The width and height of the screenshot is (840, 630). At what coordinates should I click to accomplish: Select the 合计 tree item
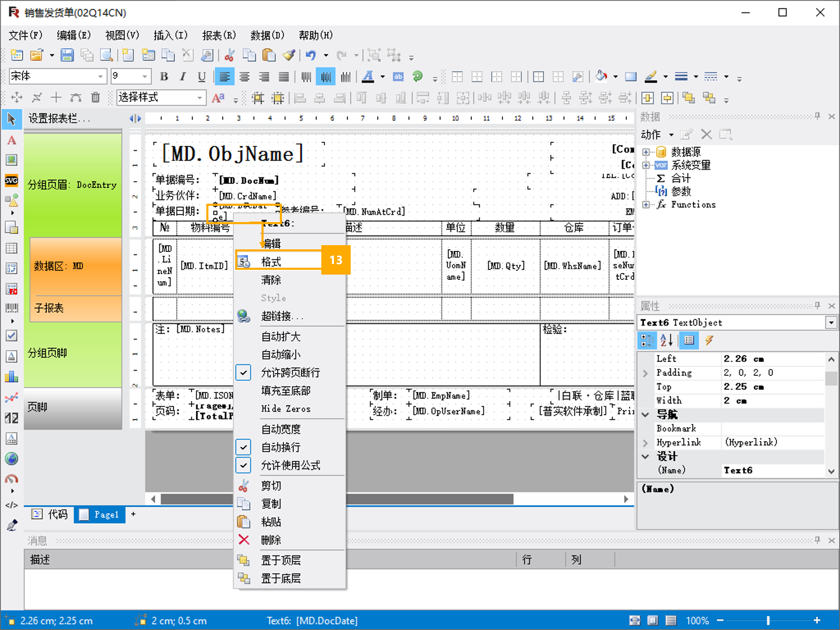(x=681, y=178)
